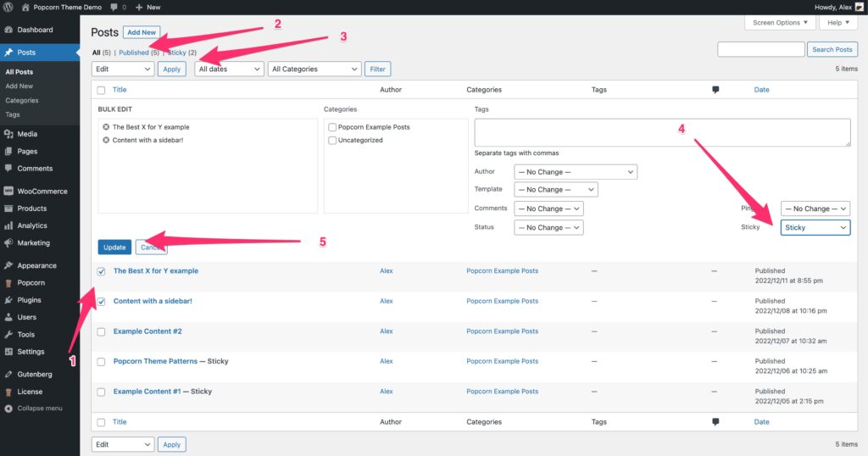The height and width of the screenshot is (456, 868).
Task: Toggle select-all checkbox in table header
Action: [x=101, y=90]
